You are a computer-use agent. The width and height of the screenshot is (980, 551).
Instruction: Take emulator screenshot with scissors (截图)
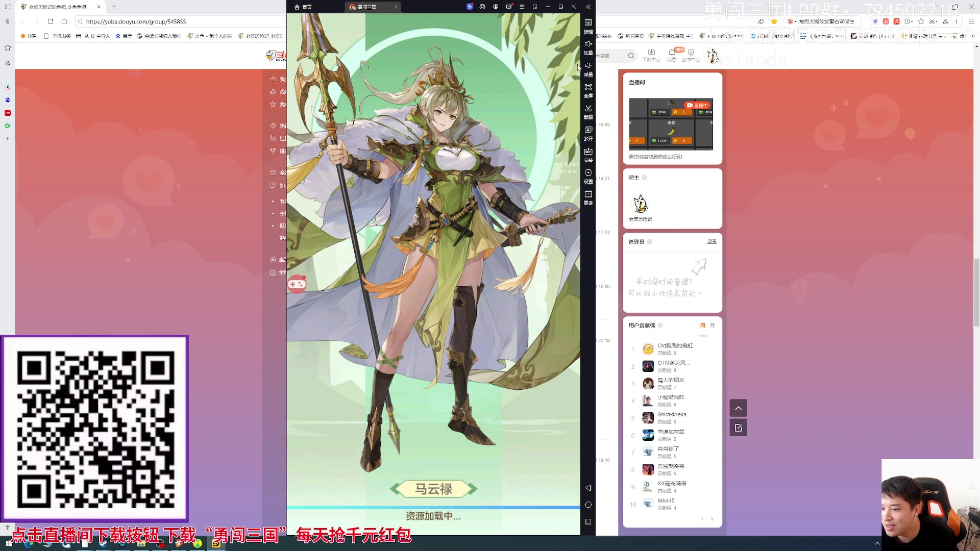[x=588, y=112]
